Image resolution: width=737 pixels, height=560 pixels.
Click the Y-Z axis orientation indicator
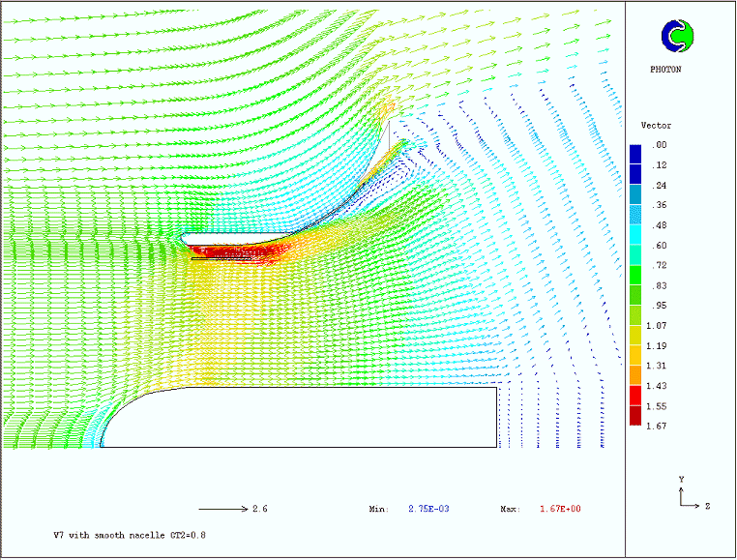pos(686,493)
